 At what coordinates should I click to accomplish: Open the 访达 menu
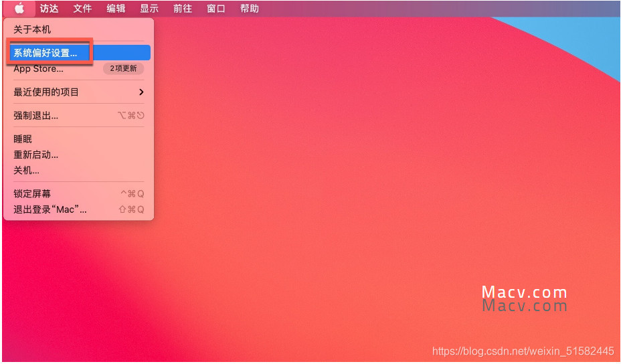(49, 8)
